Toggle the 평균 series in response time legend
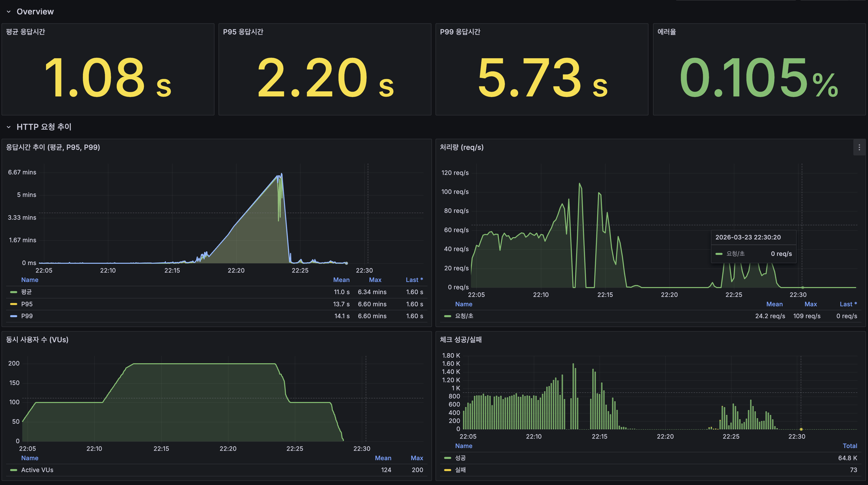Viewport: 868px width, 485px height. pos(26,292)
